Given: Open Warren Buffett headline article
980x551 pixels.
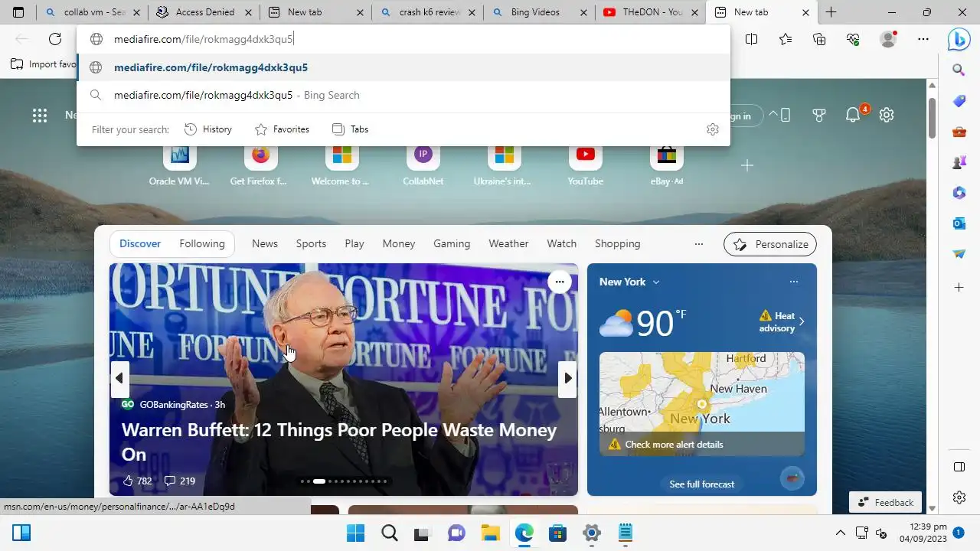Looking at the screenshot, I should (339, 442).
